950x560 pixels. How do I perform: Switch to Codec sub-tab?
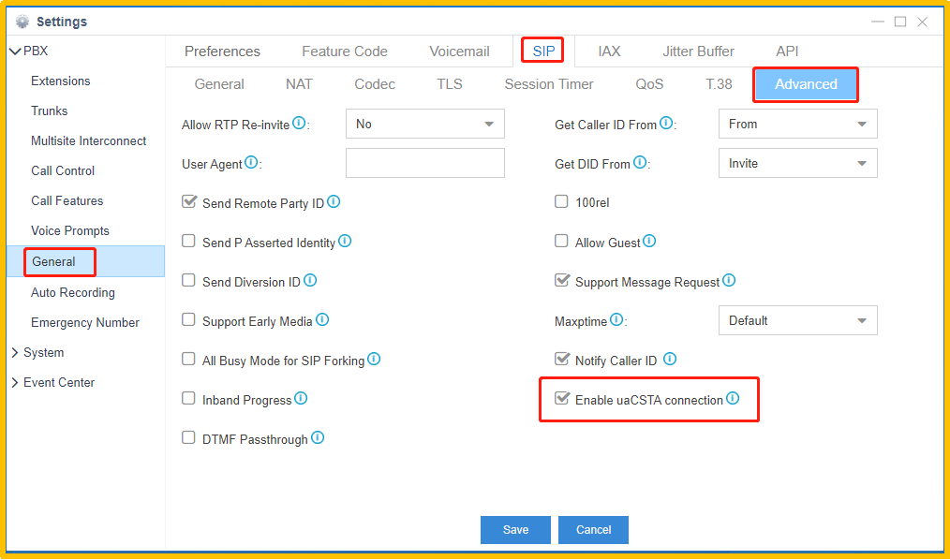click(375, 84)
